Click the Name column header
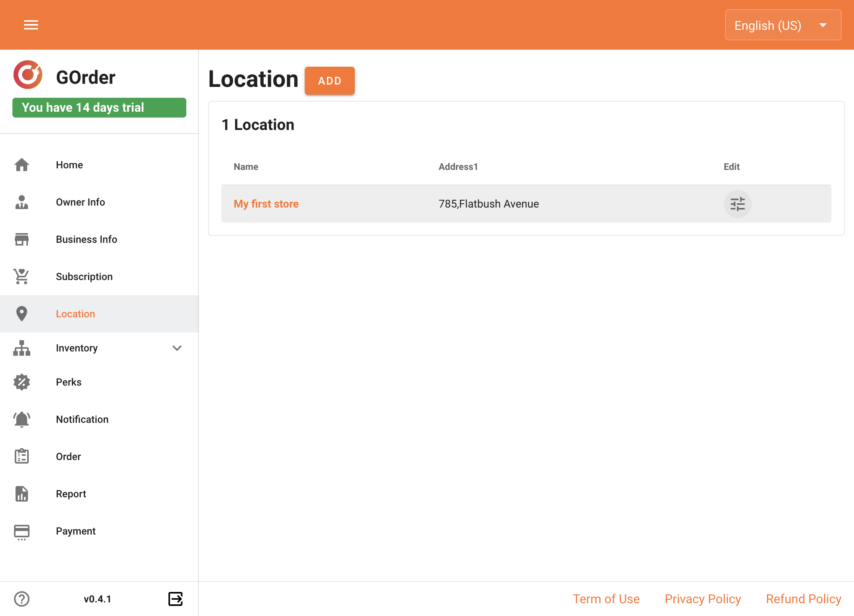Viewport: 854px width, 616px height. coord(246,167)
